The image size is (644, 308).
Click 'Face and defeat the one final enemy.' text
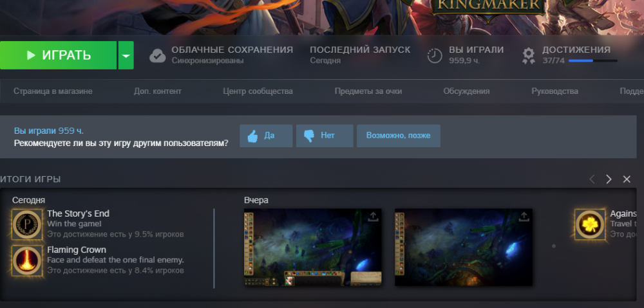coord(115,260)
